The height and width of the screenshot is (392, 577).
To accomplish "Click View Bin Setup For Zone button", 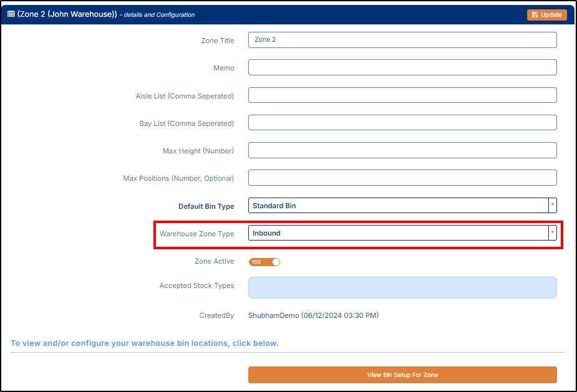I will pyautogui.click(x=402, y=375).
